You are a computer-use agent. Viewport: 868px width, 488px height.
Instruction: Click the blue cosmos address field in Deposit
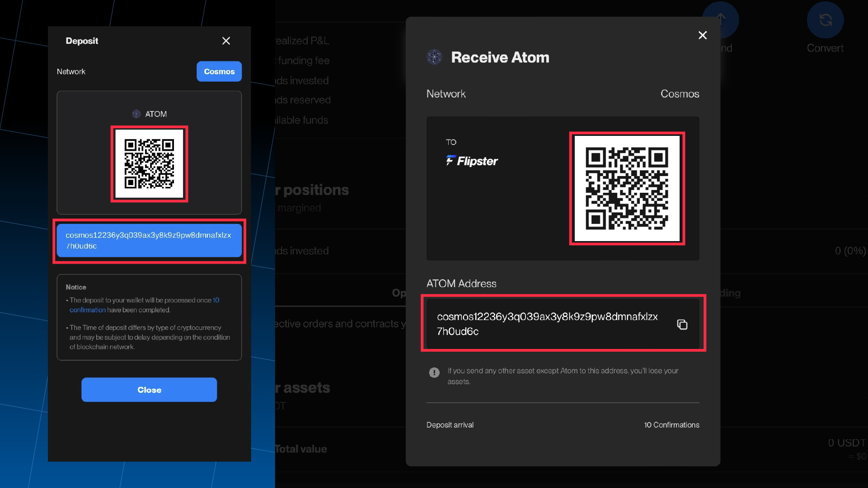coord(149,241)
